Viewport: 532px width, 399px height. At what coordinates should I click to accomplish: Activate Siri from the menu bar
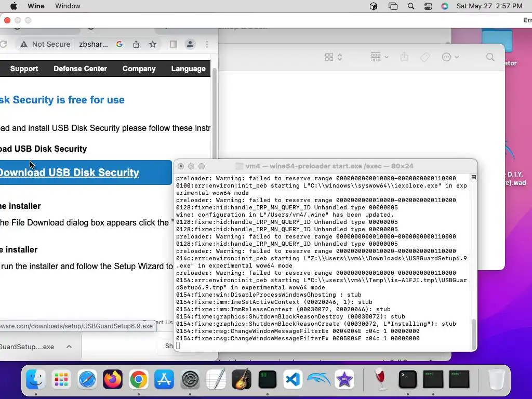pos(445,6)
